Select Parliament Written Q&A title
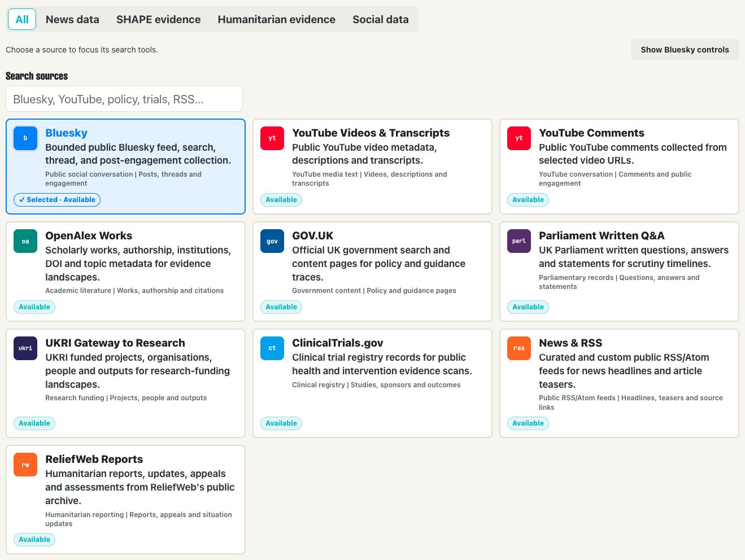Image resolution: width=745 pixels, height=560 pixels. (602, 235)
